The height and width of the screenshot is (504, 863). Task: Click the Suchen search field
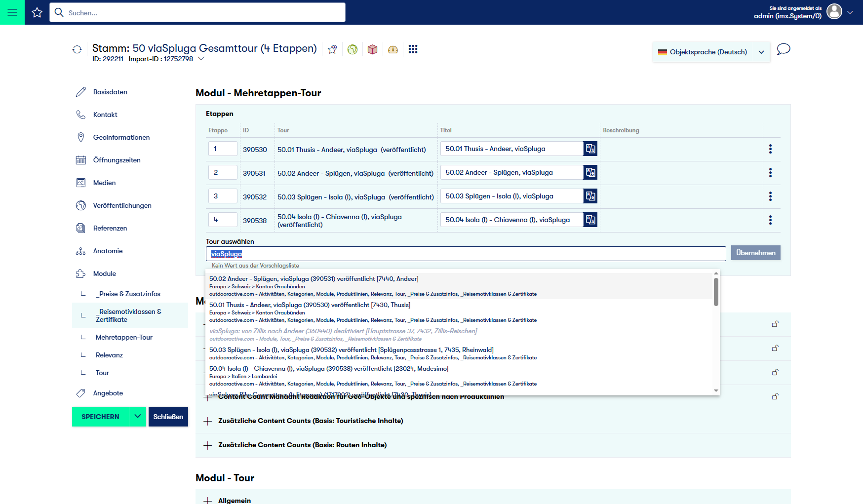pyautogui.click(x=197, y=12)
